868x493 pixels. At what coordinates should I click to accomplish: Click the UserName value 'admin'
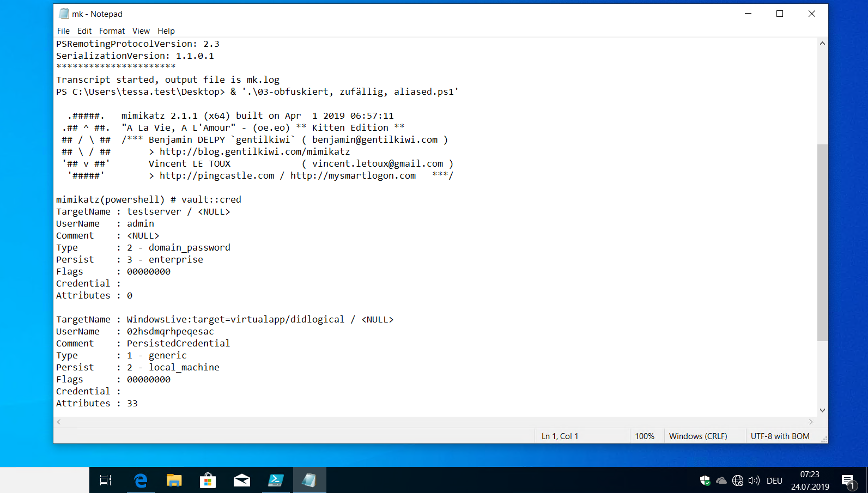click(x=141, y=223)
